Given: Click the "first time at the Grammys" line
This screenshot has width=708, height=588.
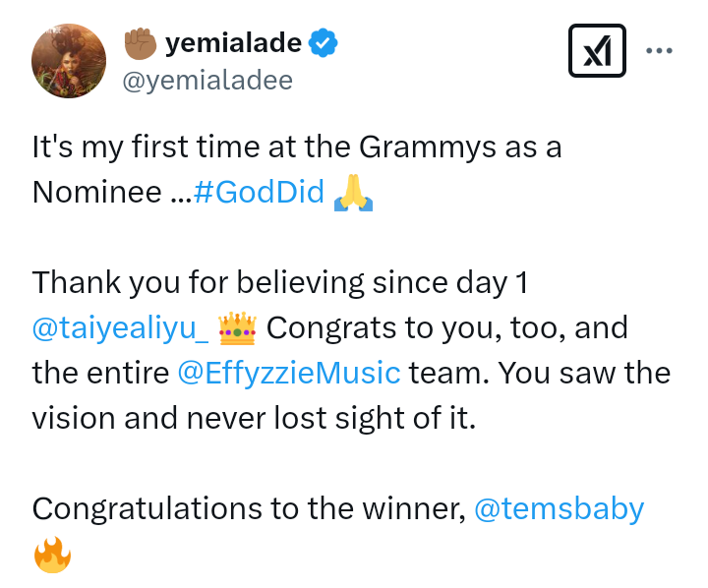Looking at the screenshot, I should (295, 147).
